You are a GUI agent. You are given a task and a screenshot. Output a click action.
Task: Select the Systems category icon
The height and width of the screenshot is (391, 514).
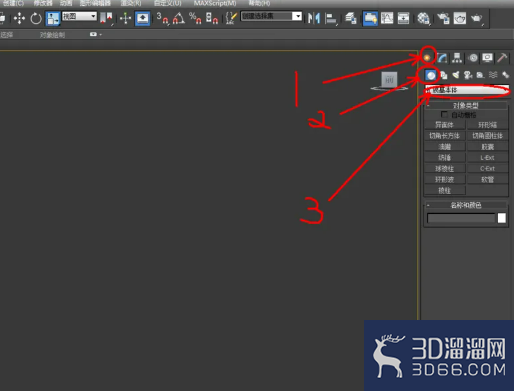[x=505, y=75]
